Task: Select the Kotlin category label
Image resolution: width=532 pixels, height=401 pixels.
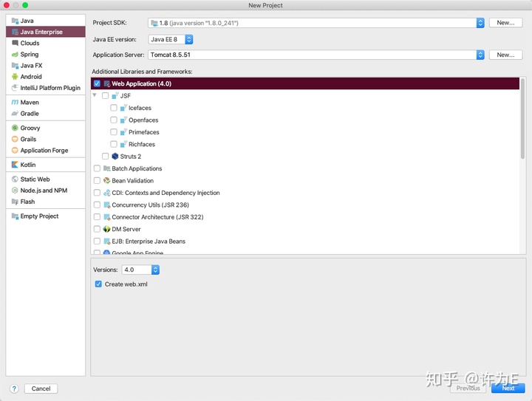Action: click(x=28, y=165)
